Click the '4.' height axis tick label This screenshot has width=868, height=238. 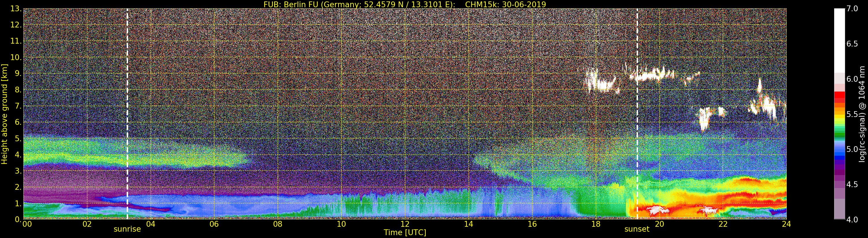click(18, 155)
